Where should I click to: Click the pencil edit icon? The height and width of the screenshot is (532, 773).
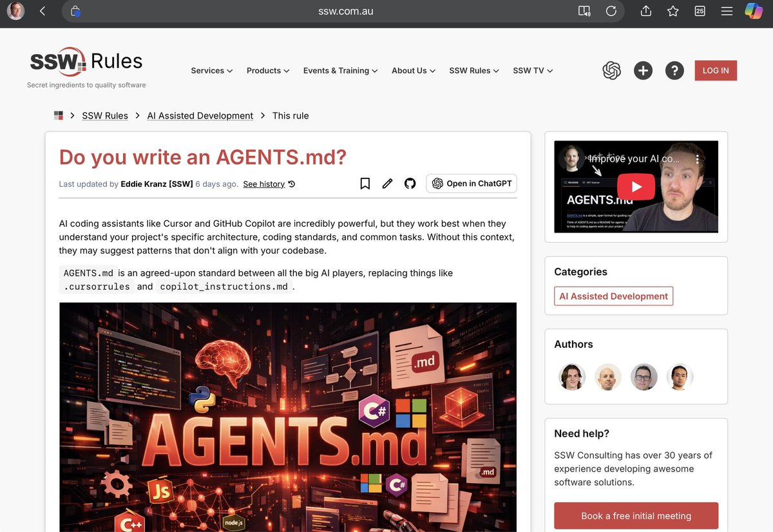tap(387, 184)
